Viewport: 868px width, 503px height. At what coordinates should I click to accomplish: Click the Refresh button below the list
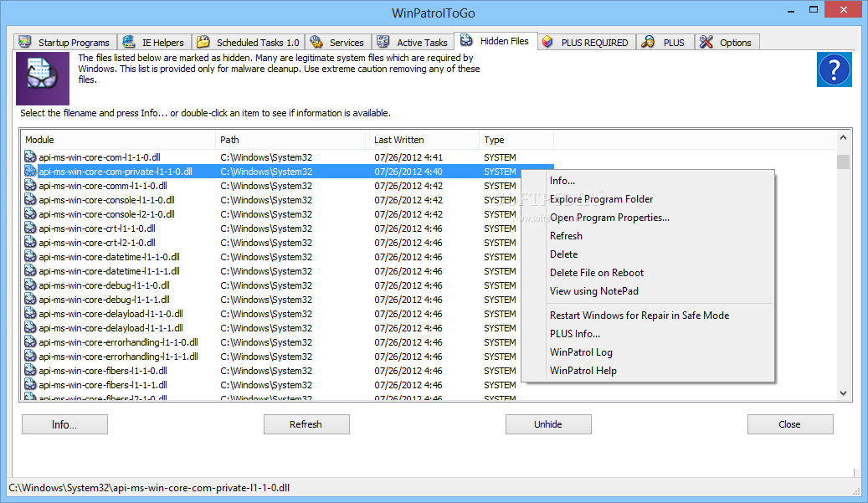(306, 424)
